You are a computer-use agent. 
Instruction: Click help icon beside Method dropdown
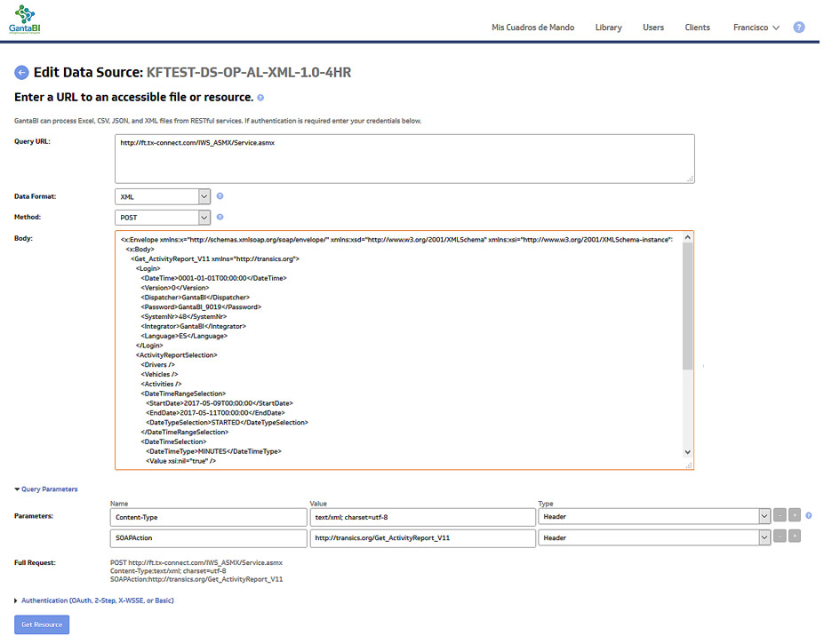[x=220, y=217]
